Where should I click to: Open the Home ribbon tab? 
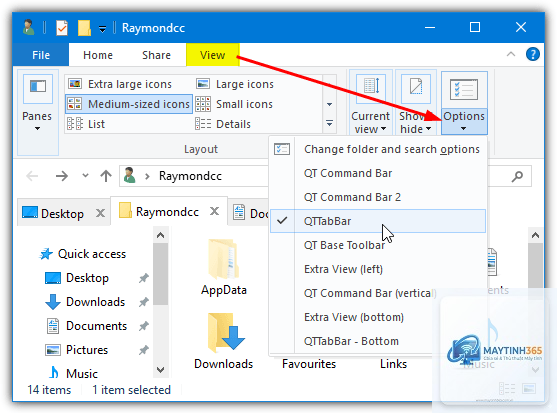click(98, 55)
